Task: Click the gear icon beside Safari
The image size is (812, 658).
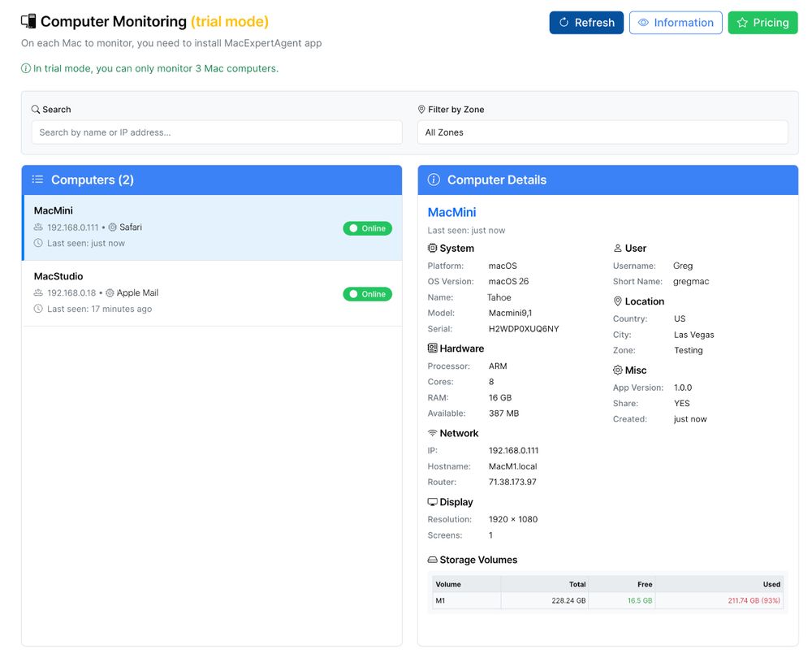Action: (x=112, y=227)
